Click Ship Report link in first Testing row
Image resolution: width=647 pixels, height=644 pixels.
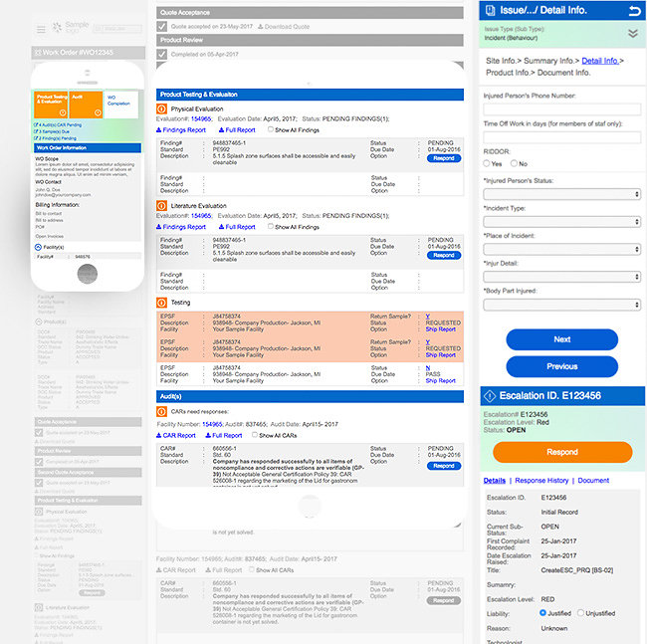click(440, 329)
